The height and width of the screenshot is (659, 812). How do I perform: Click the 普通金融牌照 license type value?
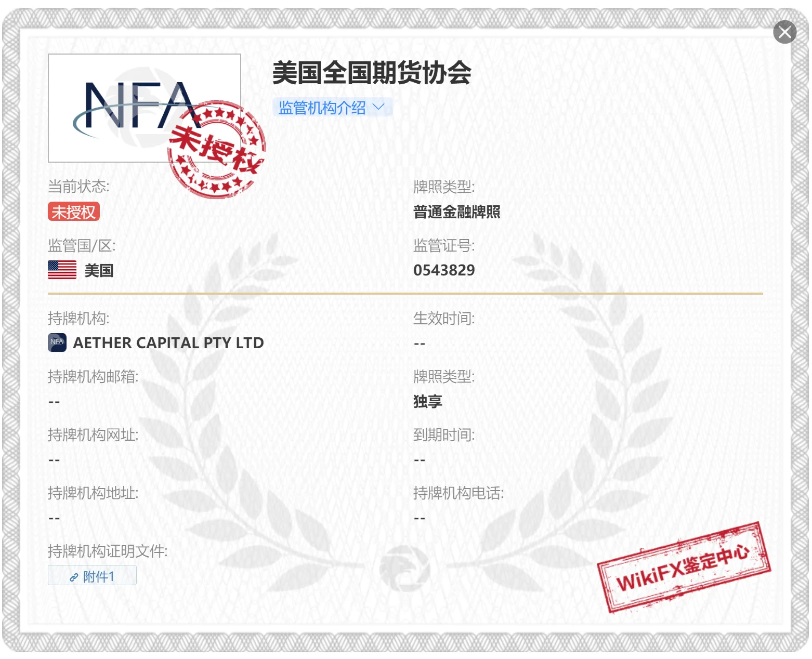pyautogui.click(x=457, y=212)
